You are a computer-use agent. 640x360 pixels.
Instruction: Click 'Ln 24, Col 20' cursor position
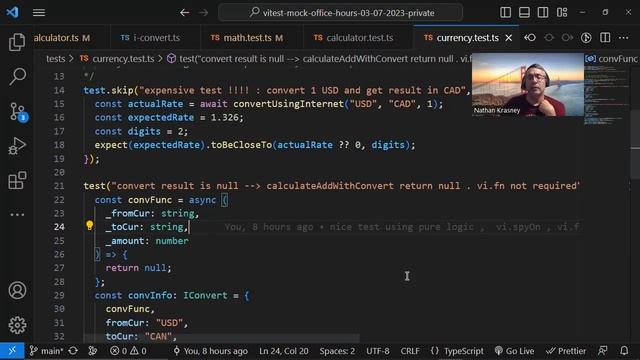click(x=284, y=351)
